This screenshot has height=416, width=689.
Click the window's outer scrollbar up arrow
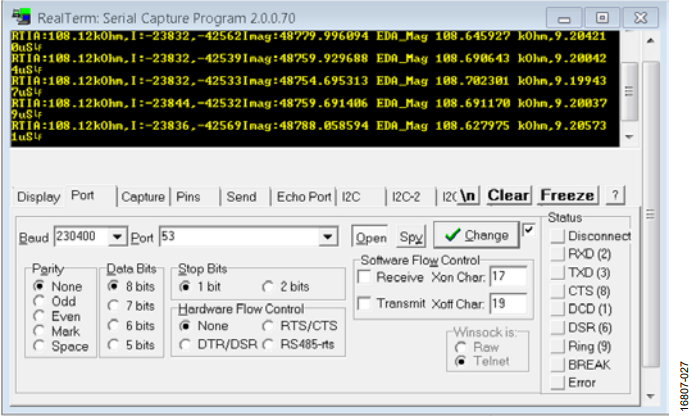651,41
